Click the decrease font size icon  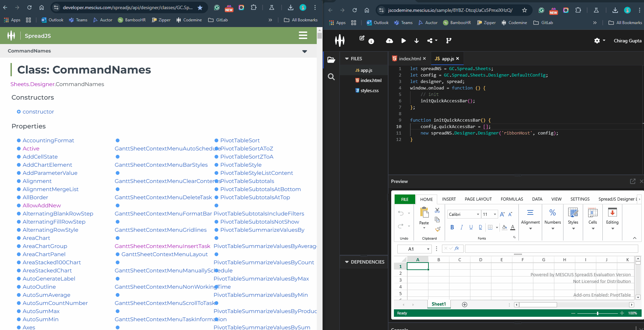coord(510,214)
